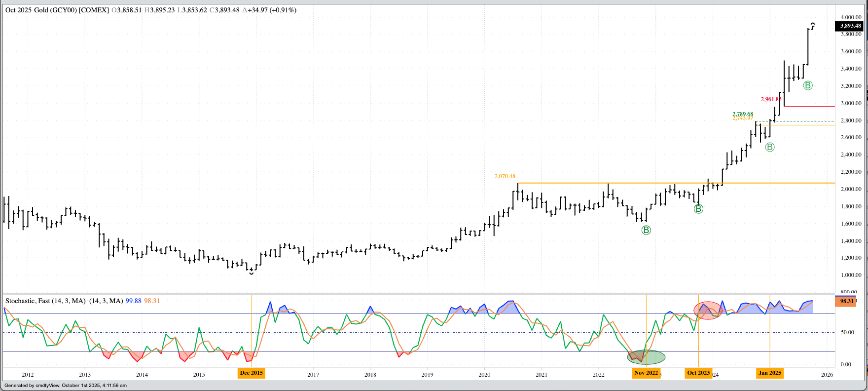This screenshot has height=391, width=868.
Task: Click the green 2,789.68 level label
Action: tap(743, 114)
